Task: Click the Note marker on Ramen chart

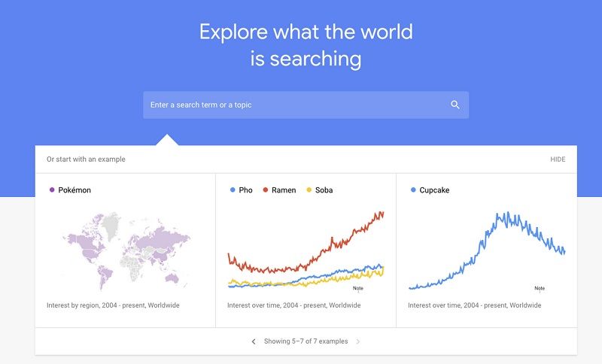Action: 358,289
